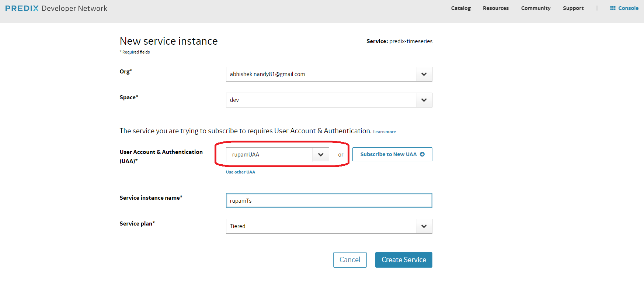The height and width of the screenshot is (292, 644).
Task: Open the Console grid icon
Action: (613, 8)
